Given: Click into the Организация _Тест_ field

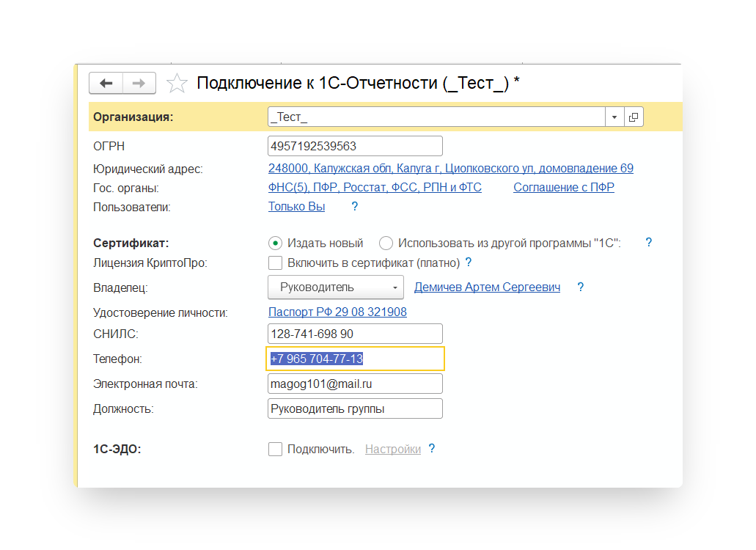Looking at the screenshot, I should click(x=436, y=117).
